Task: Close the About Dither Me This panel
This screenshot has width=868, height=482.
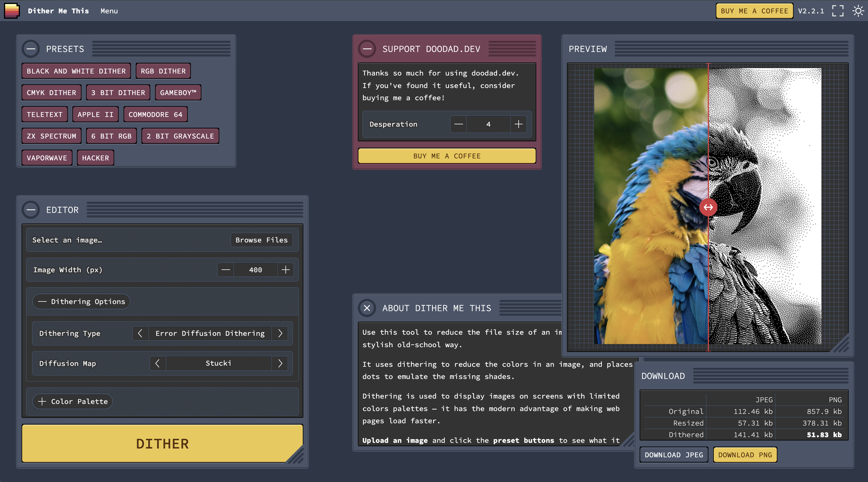Action: click(x=367, y=308)
